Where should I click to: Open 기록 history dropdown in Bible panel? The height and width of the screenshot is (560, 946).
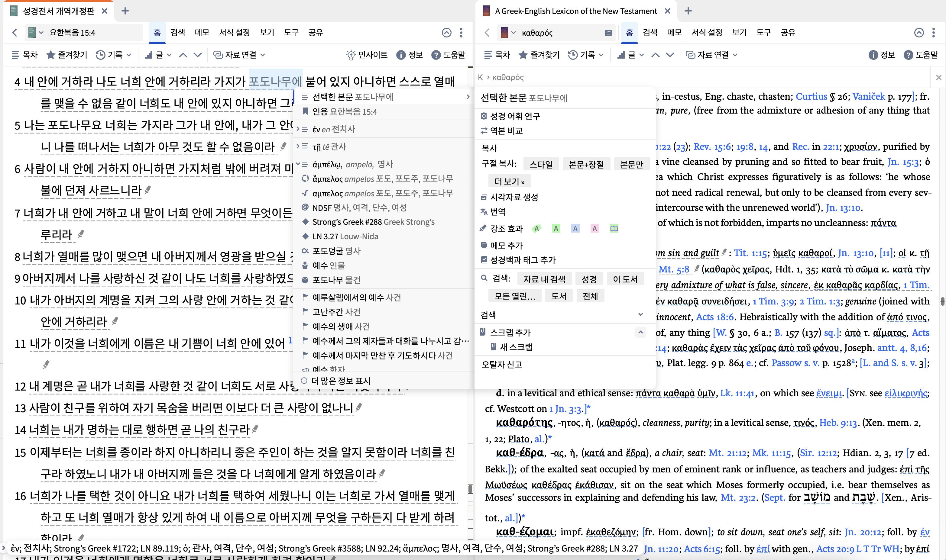113,55
